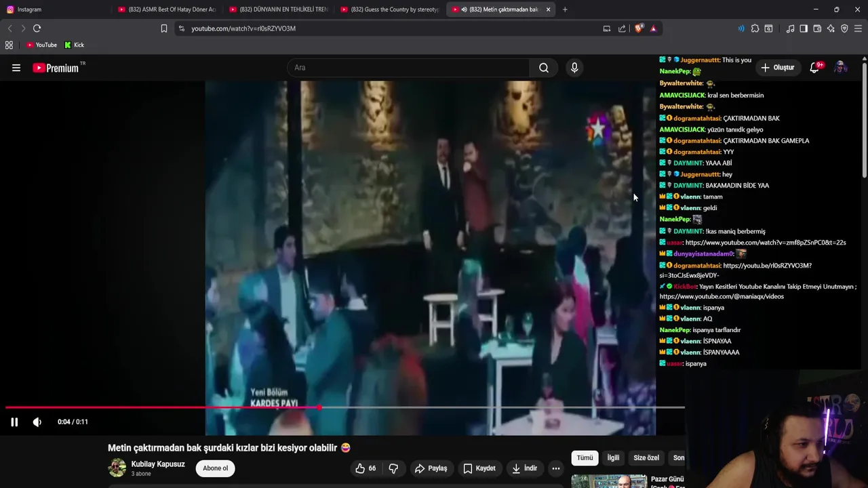Save the video with Kaydet
Image resolution: width=868 pixels, height=488 pixels.
point(479,468)
